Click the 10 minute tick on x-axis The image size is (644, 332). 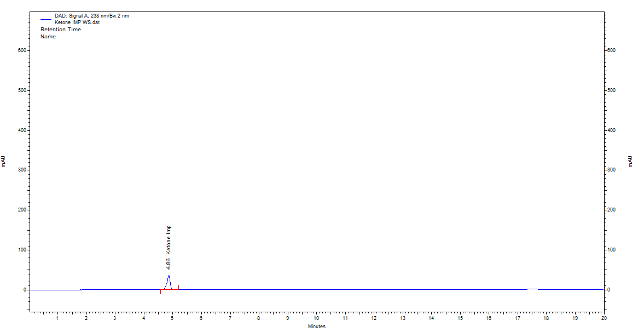click(316, 318)
